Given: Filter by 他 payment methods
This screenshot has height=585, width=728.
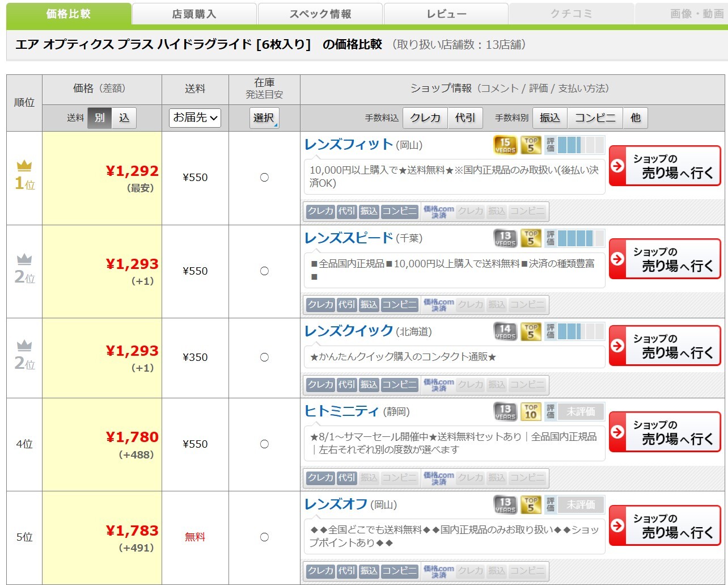Looking at the screenshot, I should (636, 117).
